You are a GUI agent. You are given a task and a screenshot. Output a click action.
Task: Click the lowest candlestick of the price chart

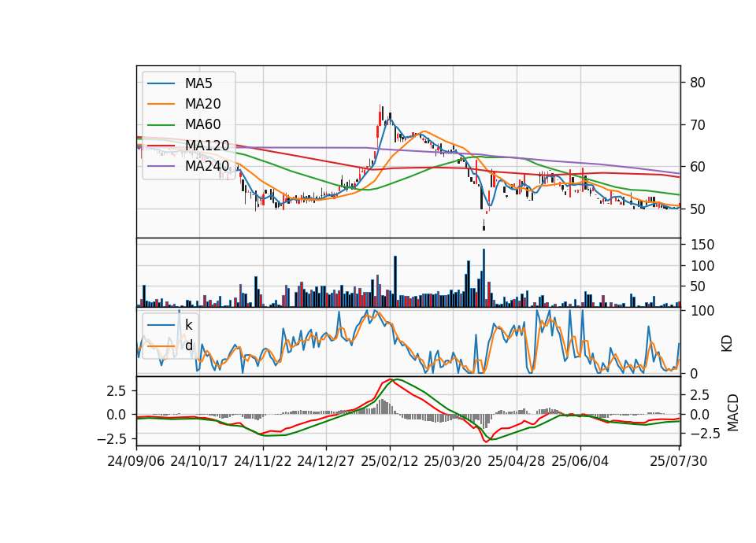click(x=484, y=225)
